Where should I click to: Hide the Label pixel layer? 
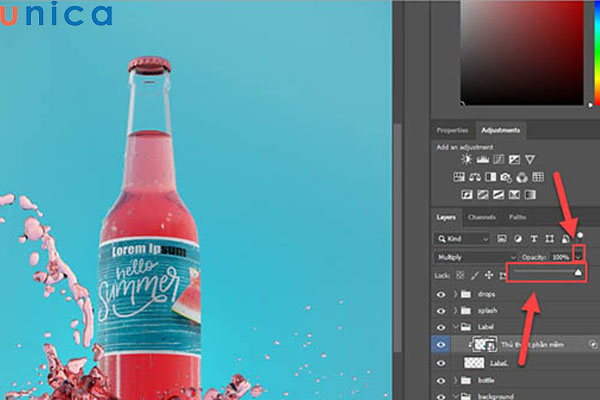[441, 363]
